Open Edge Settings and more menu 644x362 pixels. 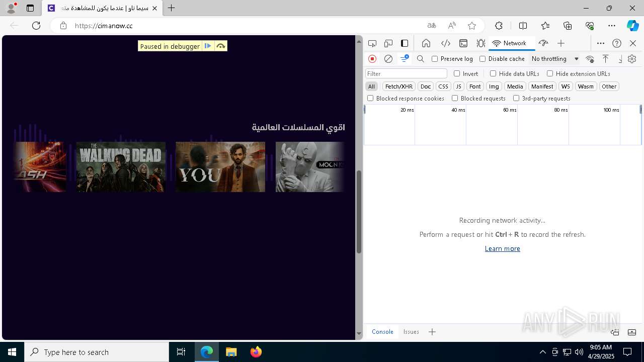[x=611, y=26]
